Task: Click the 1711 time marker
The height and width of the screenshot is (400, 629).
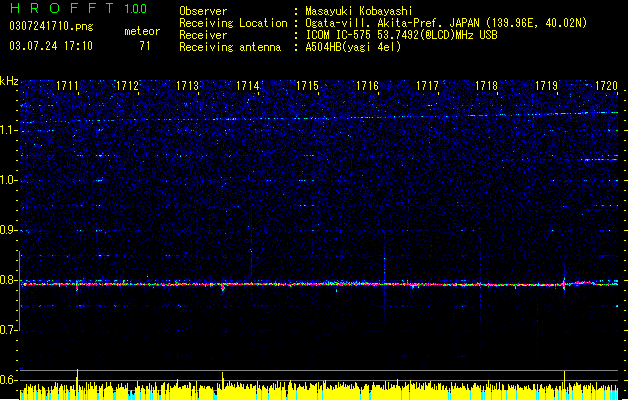Action: pos(67,86)
